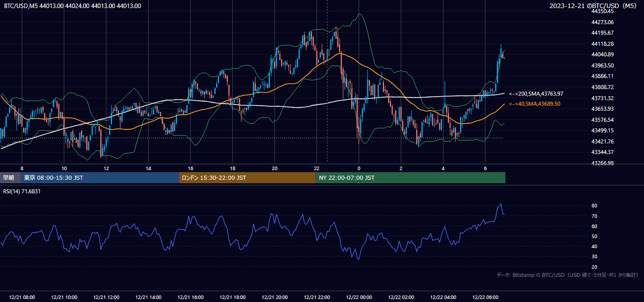Click price axis label 44040.89

tap(602, 54)
